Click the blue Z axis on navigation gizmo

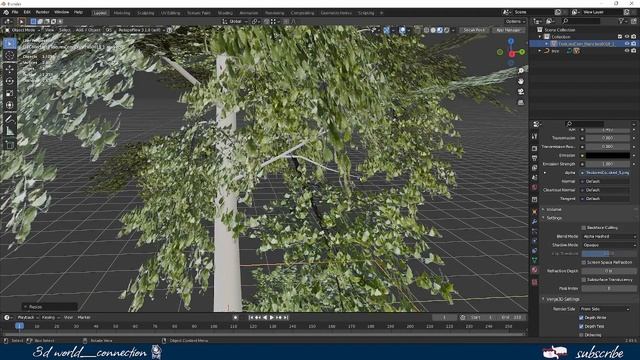[x=511, y=41]
